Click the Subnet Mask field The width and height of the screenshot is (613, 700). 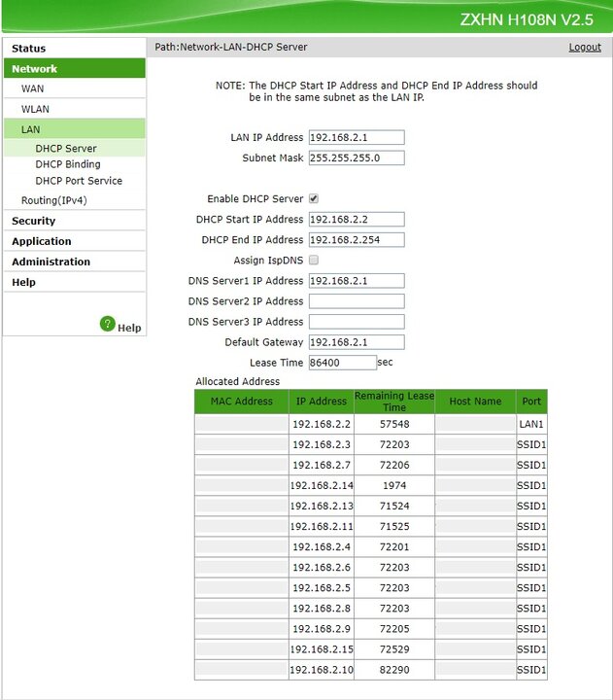357,157
